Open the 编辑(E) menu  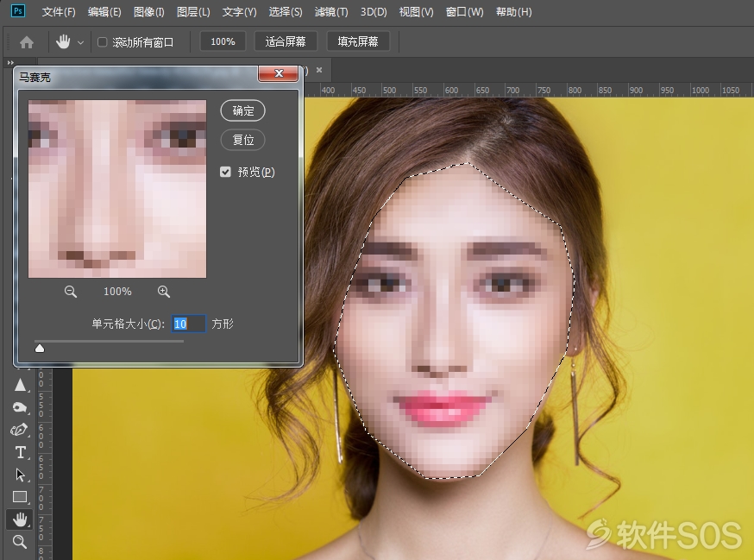(104, 12)
